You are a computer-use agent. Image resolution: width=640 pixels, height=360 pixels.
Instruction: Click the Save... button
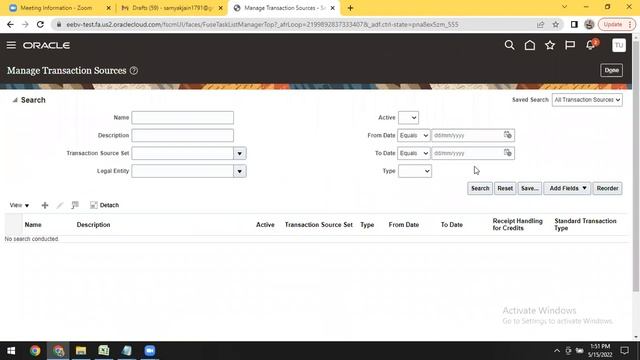click(530, 188)
